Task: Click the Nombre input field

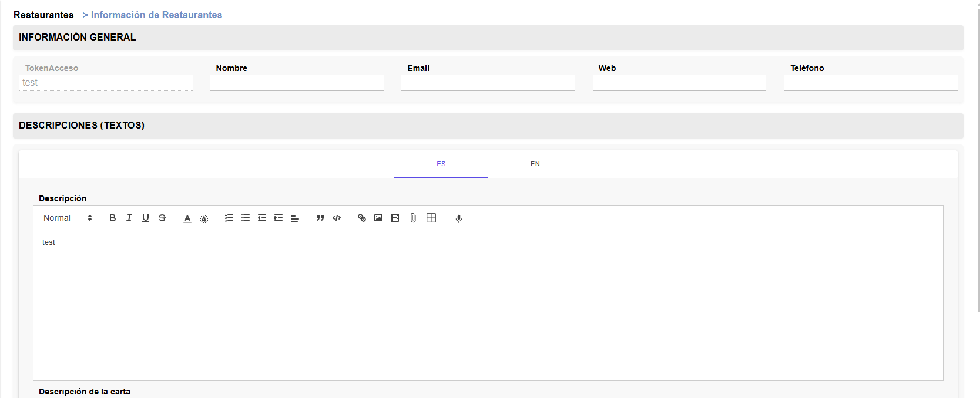Action: click(x=297, y=83)
